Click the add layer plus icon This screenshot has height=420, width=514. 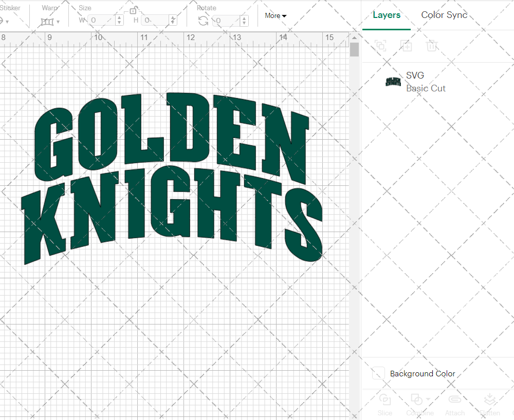(x=406, y=46)
